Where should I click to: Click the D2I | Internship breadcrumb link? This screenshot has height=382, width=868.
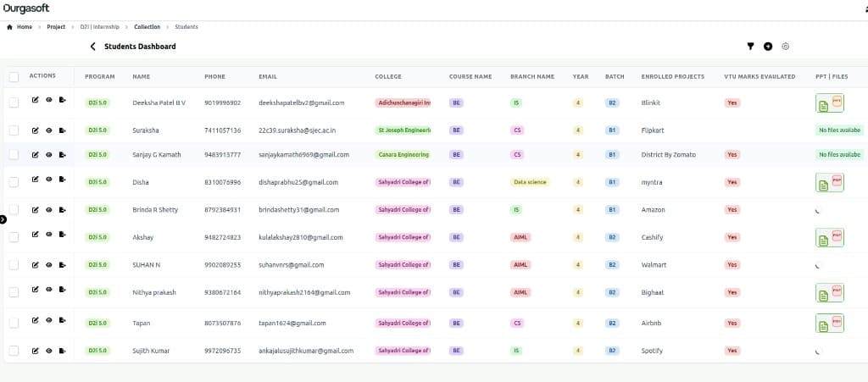click(x=100, y=26)
